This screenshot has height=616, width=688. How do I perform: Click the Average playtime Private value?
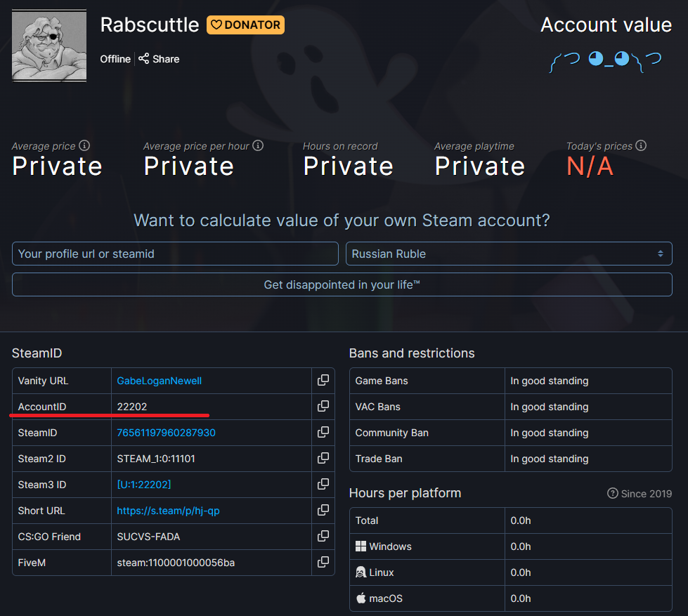[479, 166]
